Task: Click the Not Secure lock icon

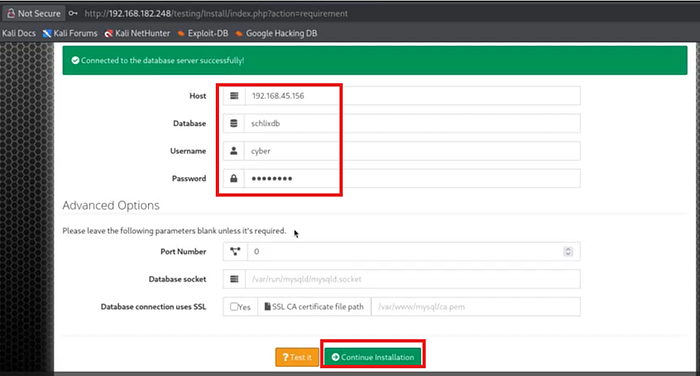Action: point(11,13)
